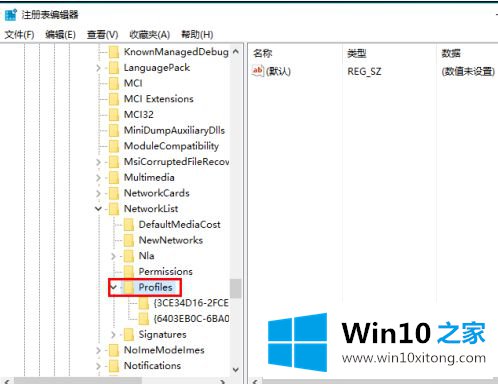This screenshot has height=384, width=498.
Task: Click the MsiCorruptedFileRecov folder icon
Action: point(114,162)
